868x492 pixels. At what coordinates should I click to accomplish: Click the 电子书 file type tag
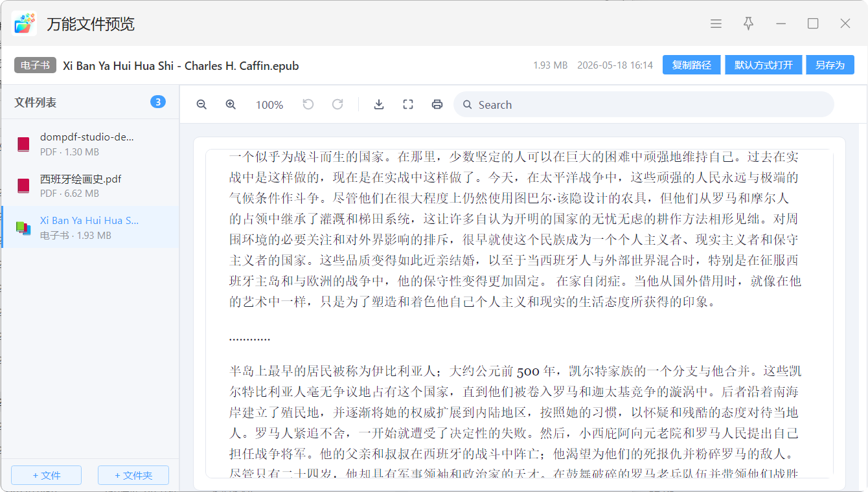coord(35,65)
